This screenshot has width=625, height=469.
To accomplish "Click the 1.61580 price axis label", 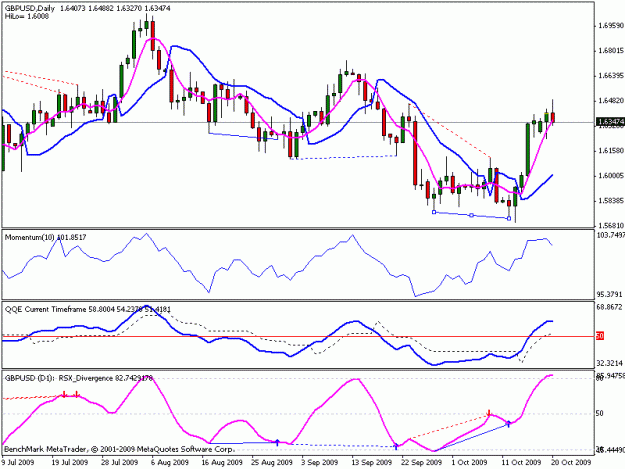I will tap(611, 151).
